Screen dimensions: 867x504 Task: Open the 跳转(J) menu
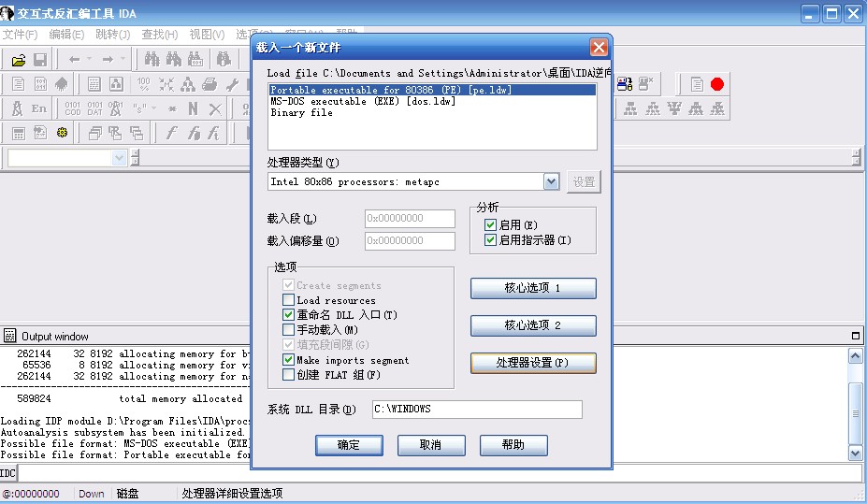113,35
